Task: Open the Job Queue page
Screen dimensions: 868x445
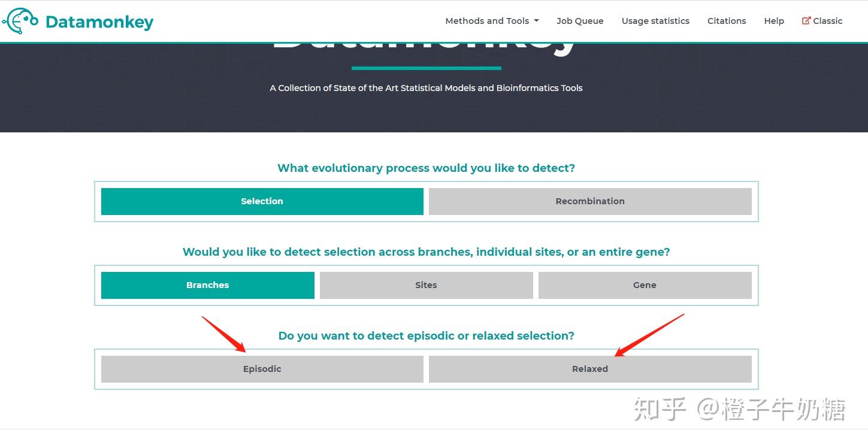Action: 579,21
